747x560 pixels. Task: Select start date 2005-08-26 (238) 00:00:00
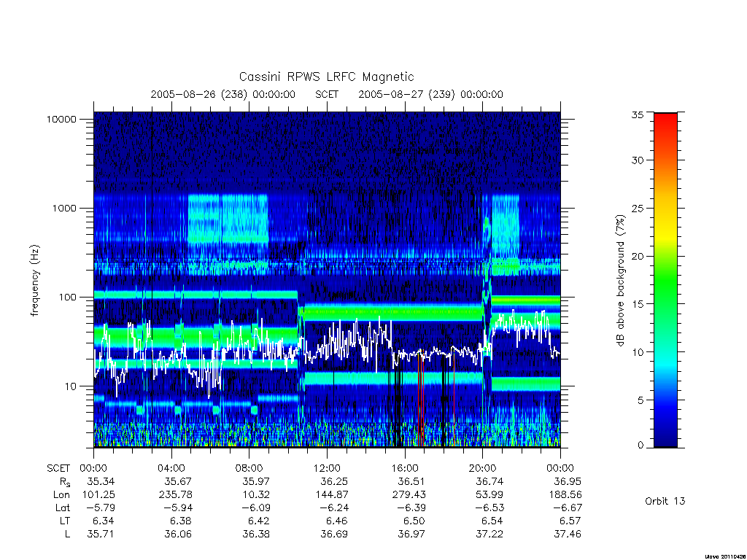(223, 94)
